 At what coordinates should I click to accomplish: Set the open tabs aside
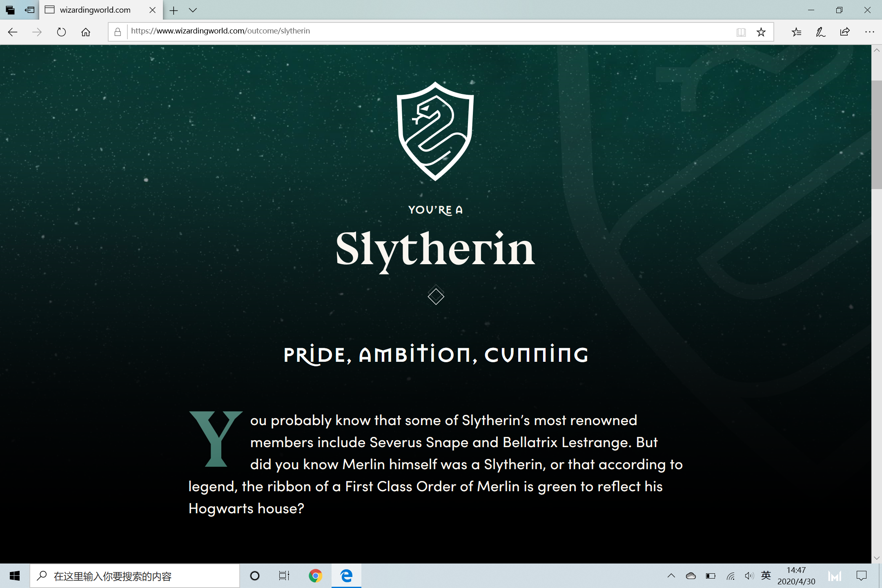tap(29, 10)
